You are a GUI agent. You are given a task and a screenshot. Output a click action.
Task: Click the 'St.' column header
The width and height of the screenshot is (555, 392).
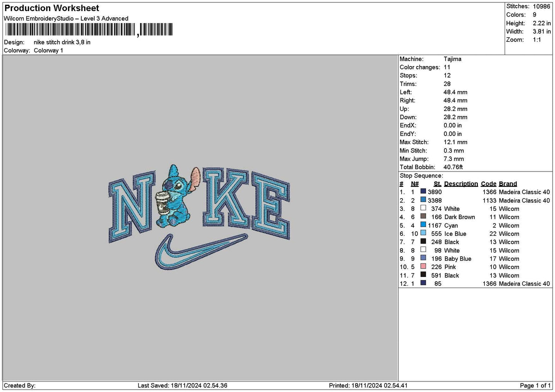pos(438,184)
